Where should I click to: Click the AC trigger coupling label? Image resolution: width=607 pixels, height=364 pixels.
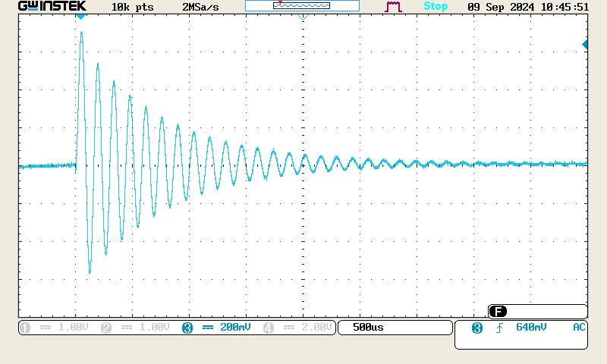pos(579,328)
